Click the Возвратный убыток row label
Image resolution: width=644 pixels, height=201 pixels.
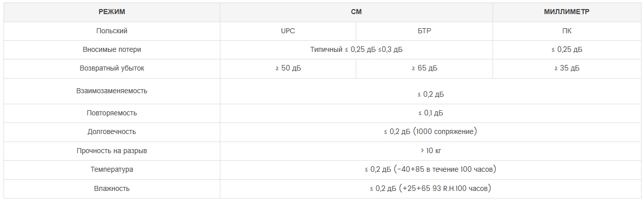pyautogui.click(x=112, y=69)
